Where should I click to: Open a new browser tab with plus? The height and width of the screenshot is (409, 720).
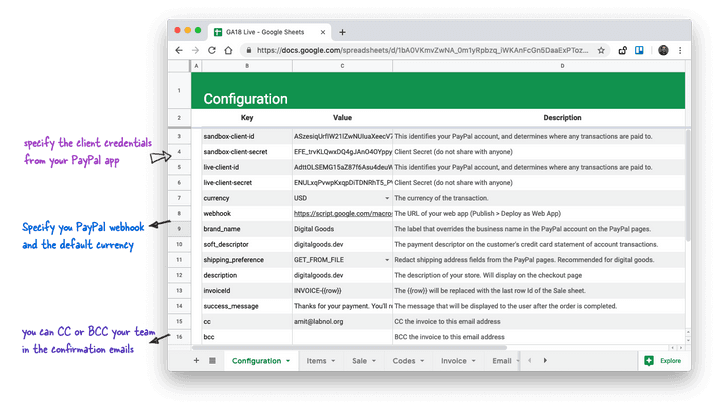[x=342, y=32]
